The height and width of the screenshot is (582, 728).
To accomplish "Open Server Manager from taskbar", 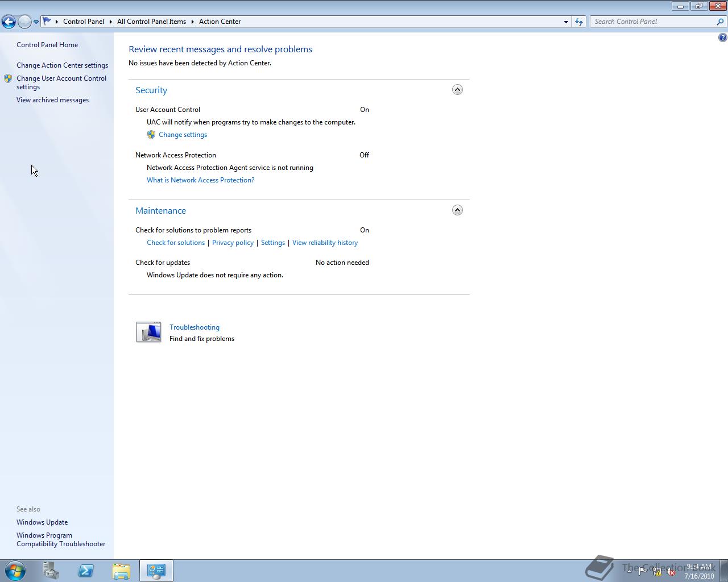I will [51, 571].
